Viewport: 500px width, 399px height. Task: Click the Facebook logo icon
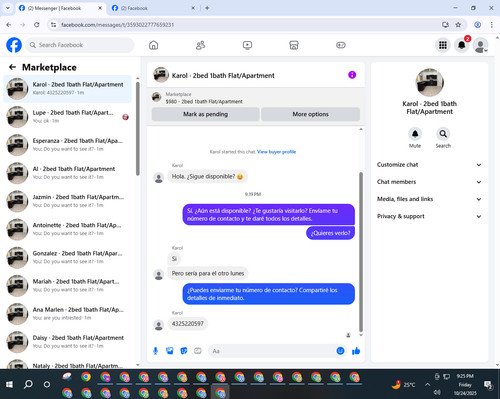click(x=14, y=45)
